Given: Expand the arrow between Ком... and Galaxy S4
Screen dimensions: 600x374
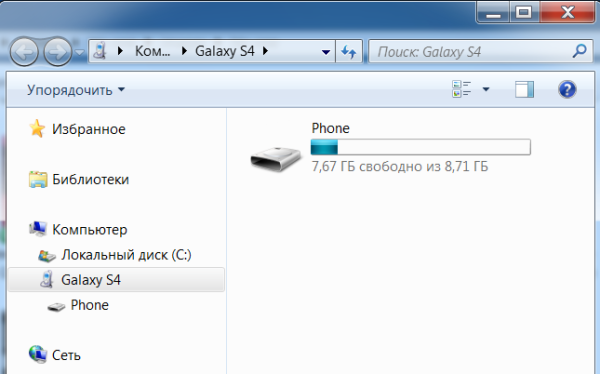Looking at the screenshot, I should (184, 51).
